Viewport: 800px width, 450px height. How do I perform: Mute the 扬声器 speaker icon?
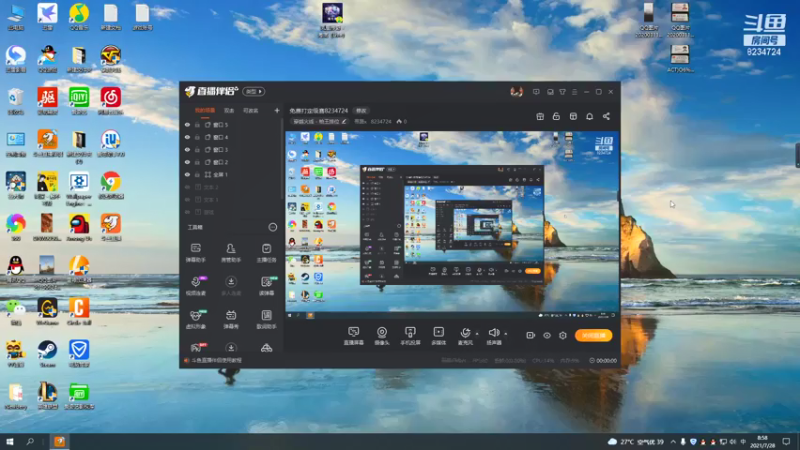coord(493,333)
